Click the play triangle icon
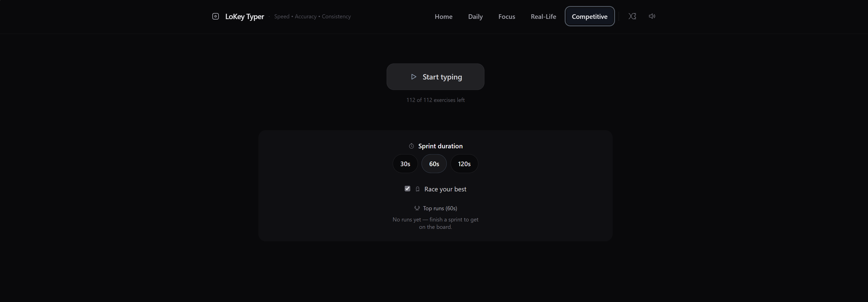 point(413,77)
